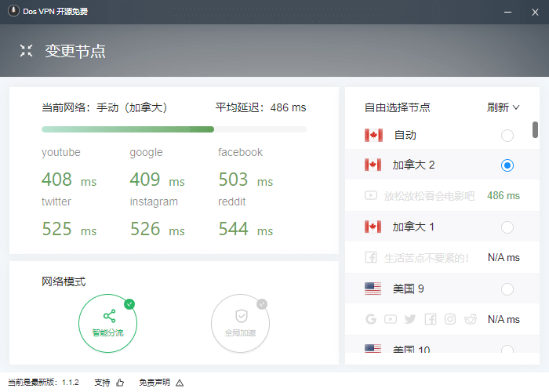Click the warning triangle beside 免责声明
The image size is (549, 392).
point(180,383)
